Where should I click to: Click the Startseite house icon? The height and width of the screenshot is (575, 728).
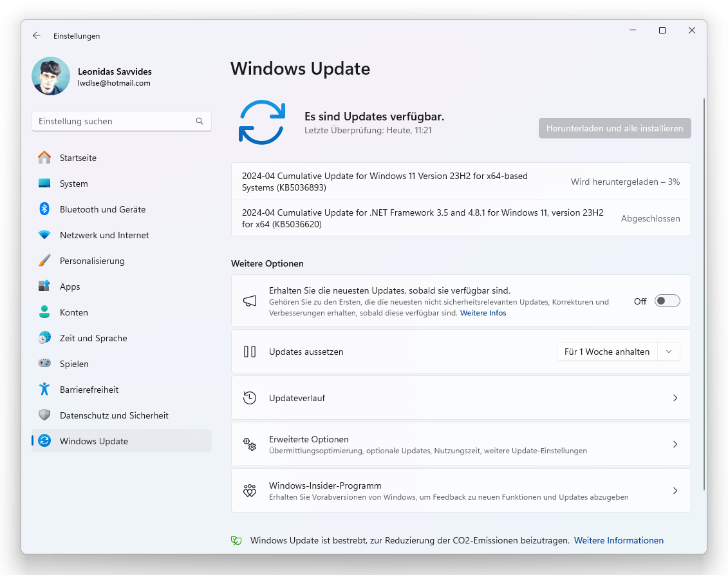click(44, 158)
